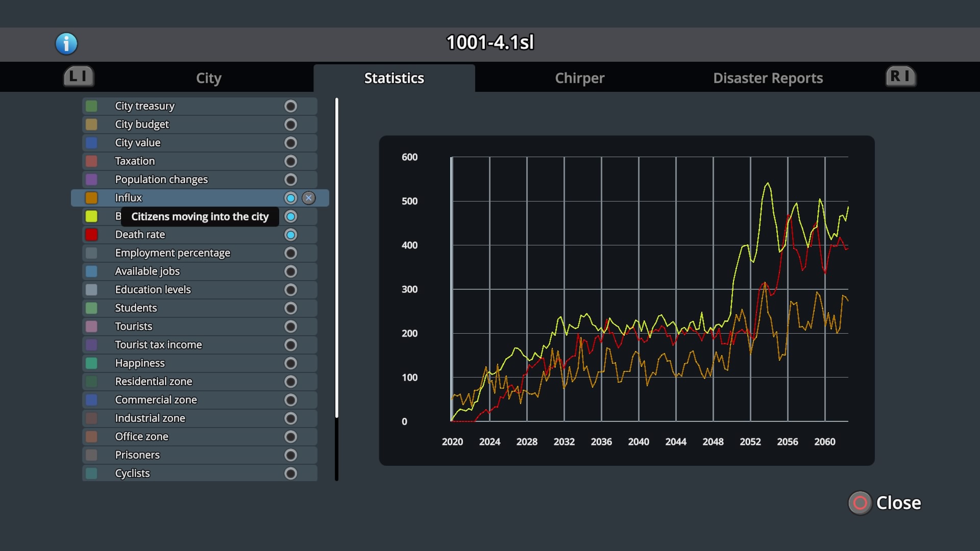This screenshot has height=551, width=980.
Task: Click the red circle Close icon
Action: point(860,503)
